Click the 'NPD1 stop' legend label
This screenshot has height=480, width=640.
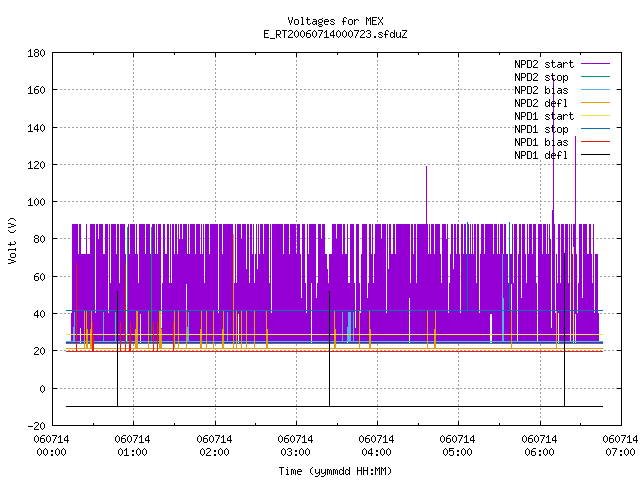pos(541,129)
